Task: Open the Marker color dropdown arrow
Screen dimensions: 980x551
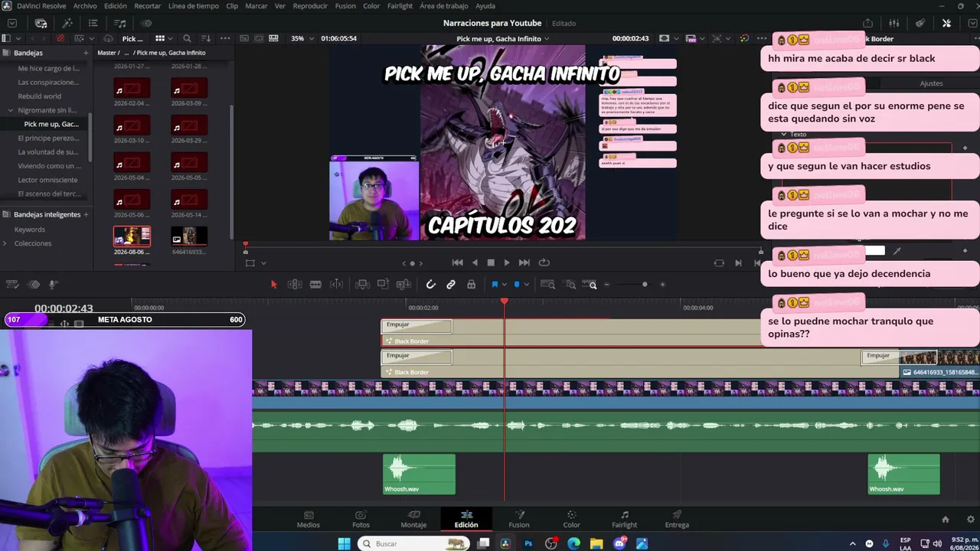Action: [x=526, y=285]
